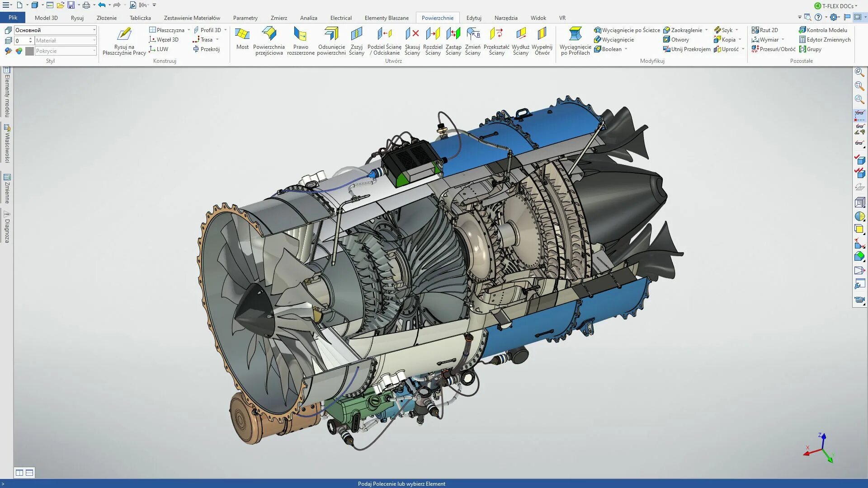
Task: Open the Основной layer dropdown
Action: [x=94, y=30]
